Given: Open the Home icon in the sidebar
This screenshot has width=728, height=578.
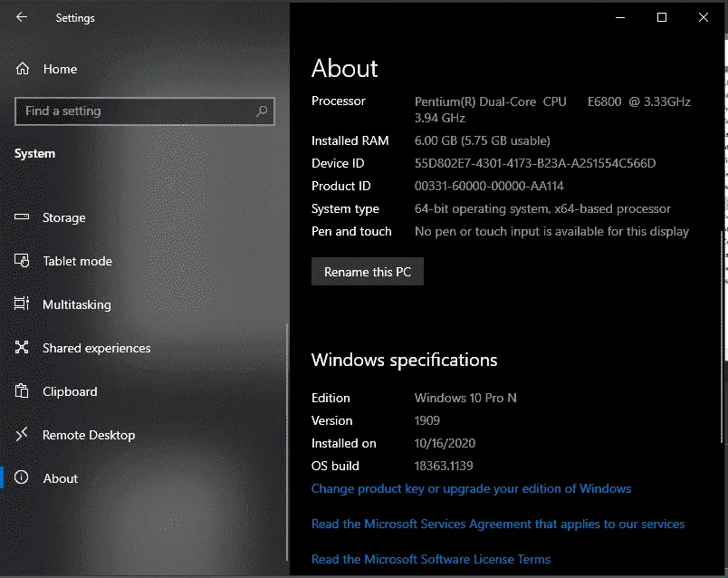Looking at the screenshot, I should click(23, 69).
